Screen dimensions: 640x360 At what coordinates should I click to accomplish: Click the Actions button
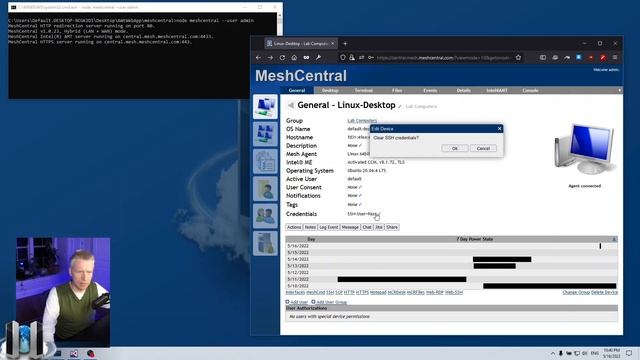293,227
